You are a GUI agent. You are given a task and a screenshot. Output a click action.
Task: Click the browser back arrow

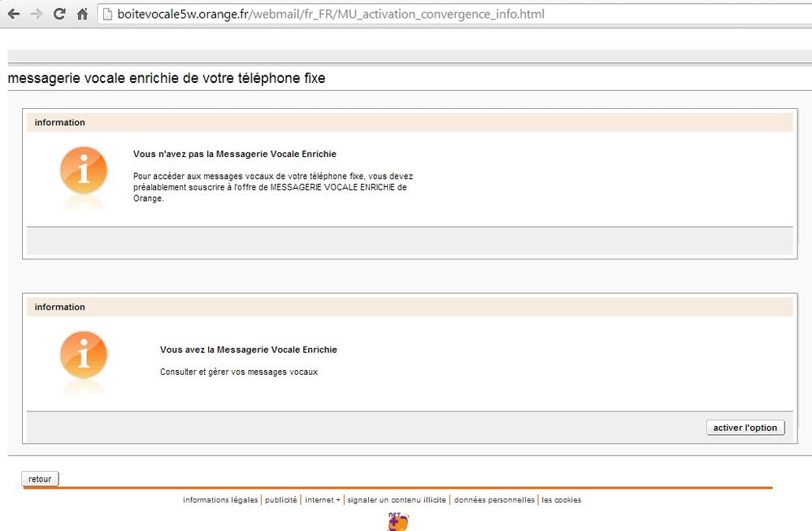[14, 14]
